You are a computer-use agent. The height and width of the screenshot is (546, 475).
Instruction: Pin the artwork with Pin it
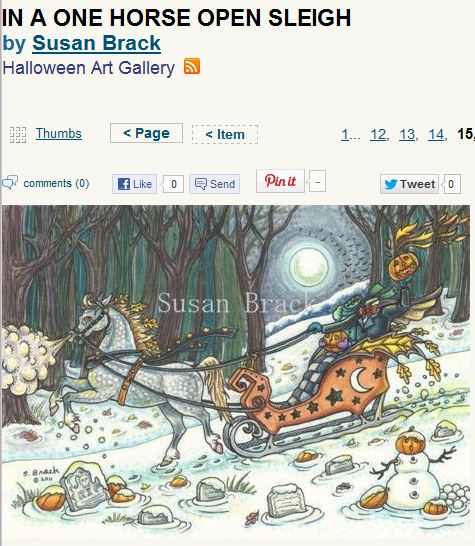tap(280, 181)
